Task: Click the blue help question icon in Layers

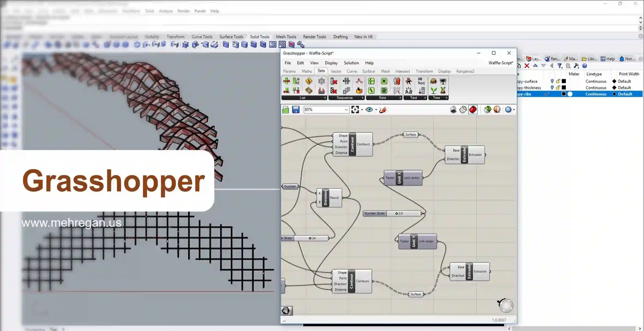Action: (585, 66)
